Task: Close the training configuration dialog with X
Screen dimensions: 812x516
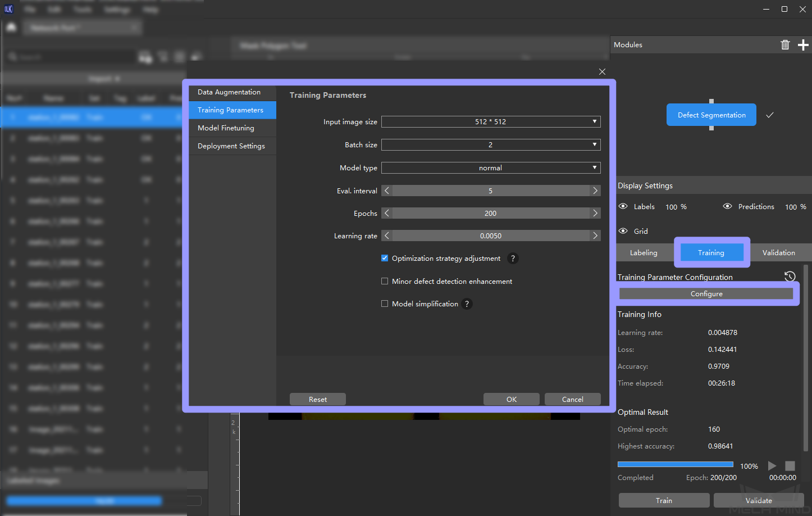Action: tap(602, 71)
